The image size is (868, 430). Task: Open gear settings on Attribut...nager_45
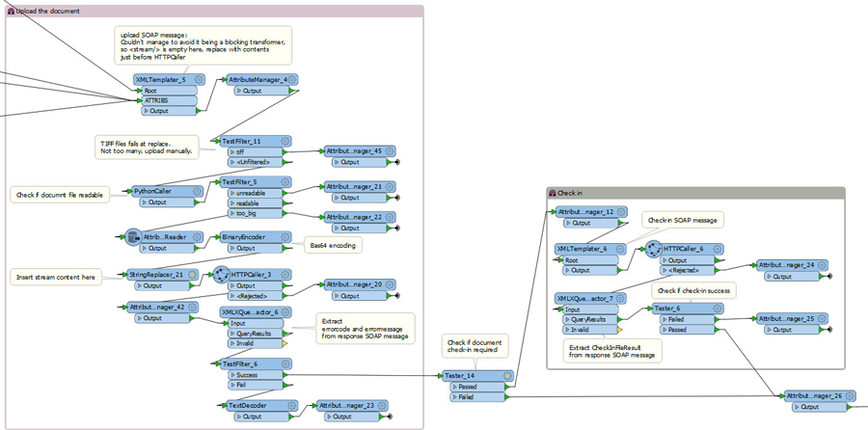390,151
